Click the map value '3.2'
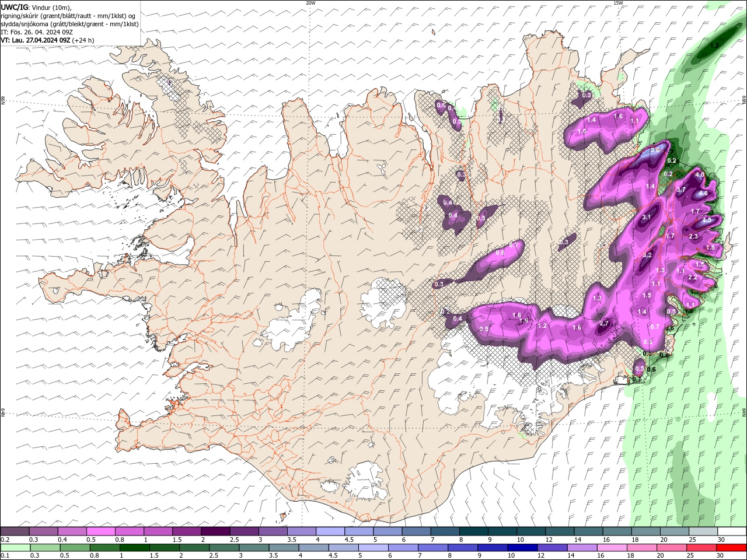The width and height of the screenshot is (747, 560). tap(647, 255)
